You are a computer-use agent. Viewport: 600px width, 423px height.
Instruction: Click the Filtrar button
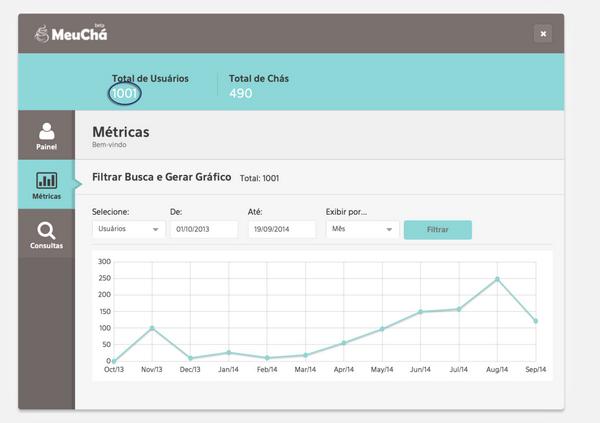tap(438, 230)
